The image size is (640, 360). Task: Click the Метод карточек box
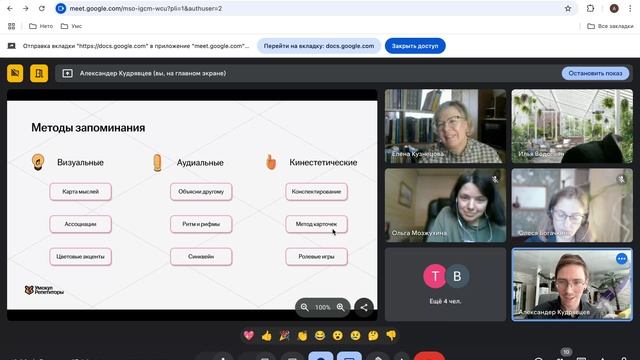[x=316, y=224]
